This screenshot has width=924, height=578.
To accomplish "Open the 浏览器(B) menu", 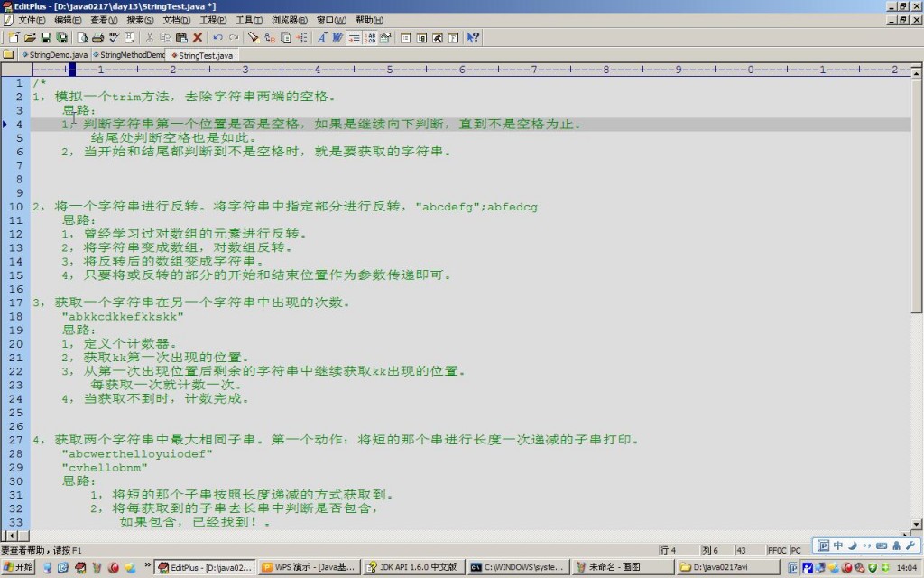I will [290, 20].
